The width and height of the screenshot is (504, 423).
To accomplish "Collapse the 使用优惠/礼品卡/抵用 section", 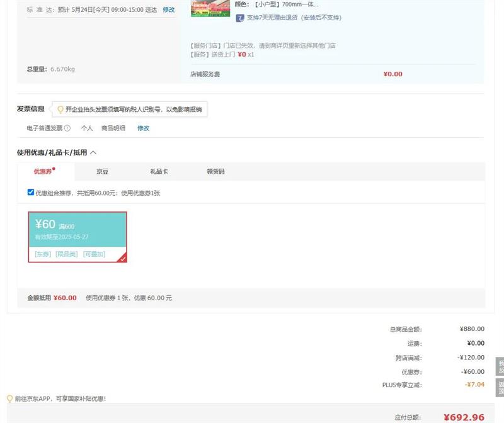I will pyautogui.click(x=93, y=152).
